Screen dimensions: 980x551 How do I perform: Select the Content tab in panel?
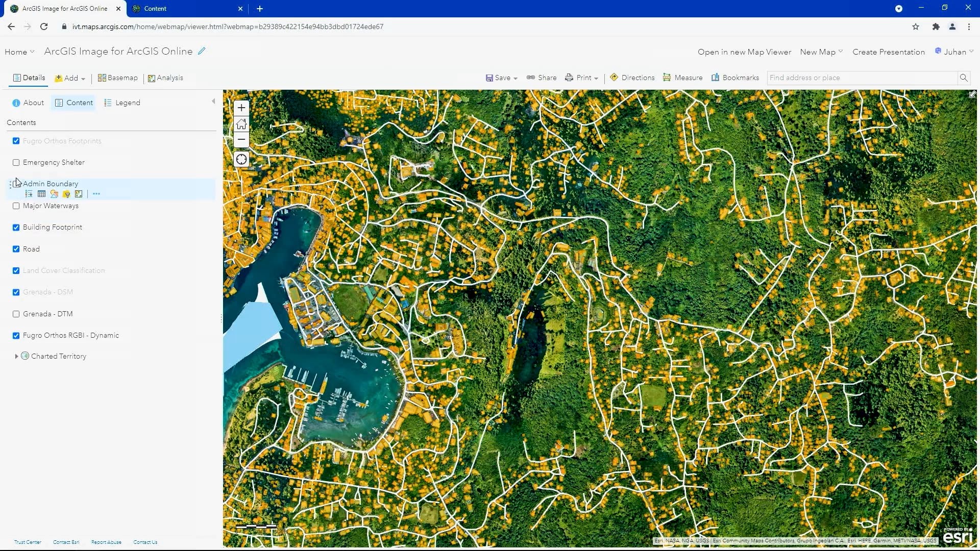click(80, 102)
